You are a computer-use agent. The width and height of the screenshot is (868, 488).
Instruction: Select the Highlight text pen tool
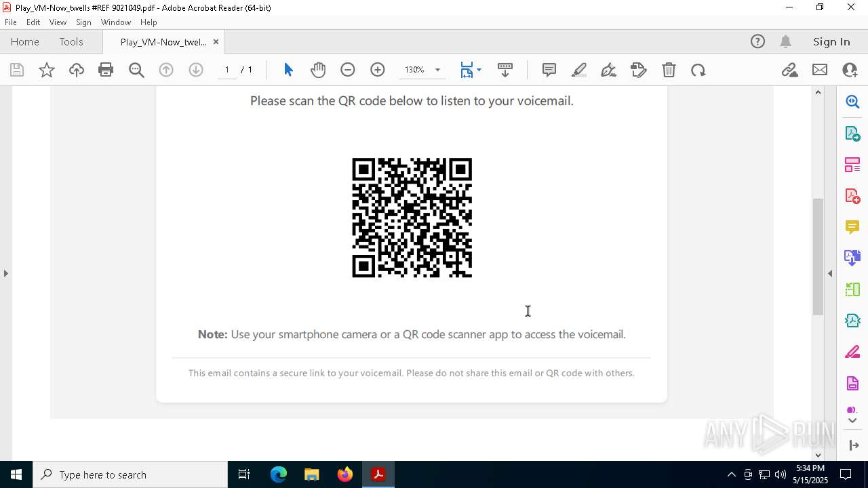pyautogui.click(x=579, y=70)
